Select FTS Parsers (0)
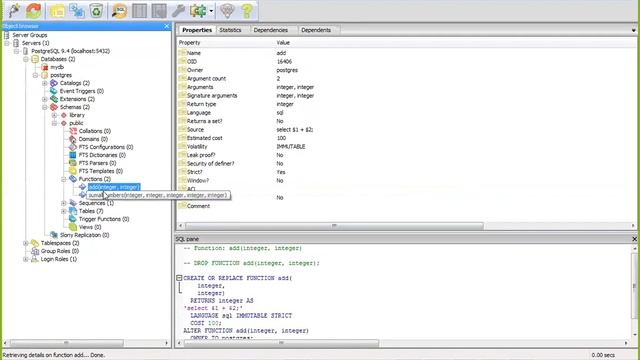The image size is (640, 360). [97, 163]
